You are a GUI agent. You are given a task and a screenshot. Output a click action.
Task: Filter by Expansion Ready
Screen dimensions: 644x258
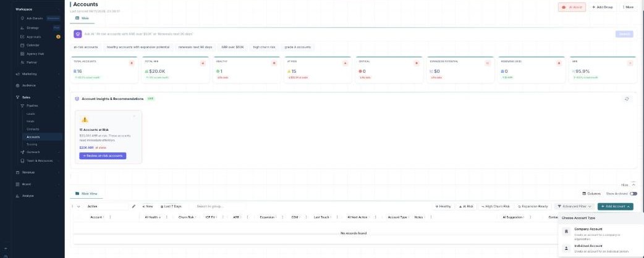click(533, 207)
